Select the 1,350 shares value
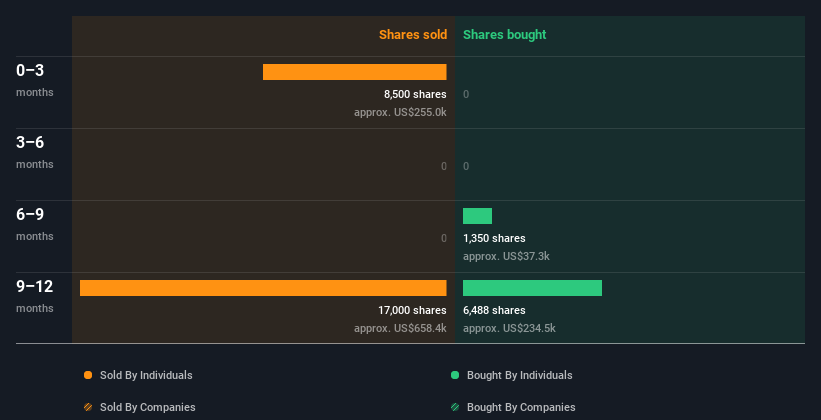This screenshot has width=821, height=420. click(x=494, y=238)
